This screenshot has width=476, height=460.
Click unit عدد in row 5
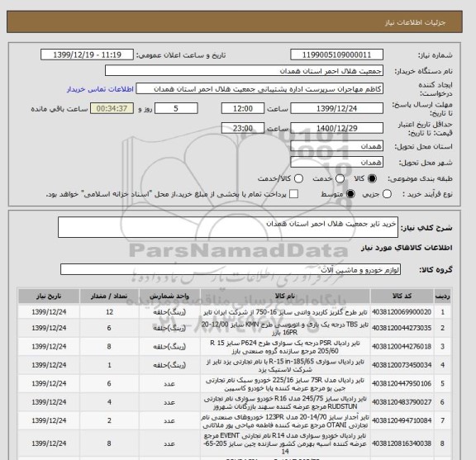[x=169, y=383]
